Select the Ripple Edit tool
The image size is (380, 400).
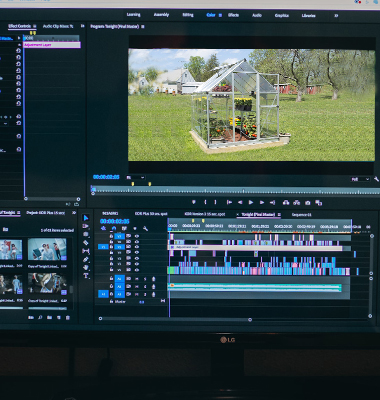pyautogui.click(x=86, y=234)
